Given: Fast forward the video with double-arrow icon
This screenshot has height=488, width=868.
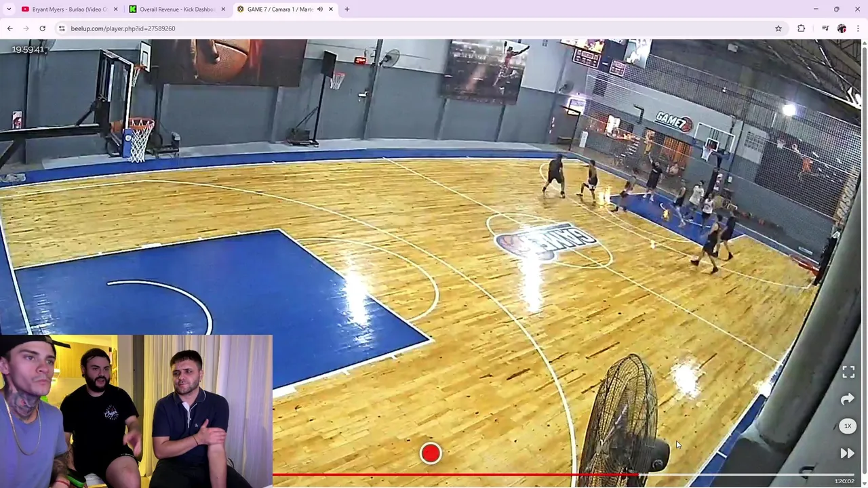Looking at the screenshot, I should tap(848, 453).
